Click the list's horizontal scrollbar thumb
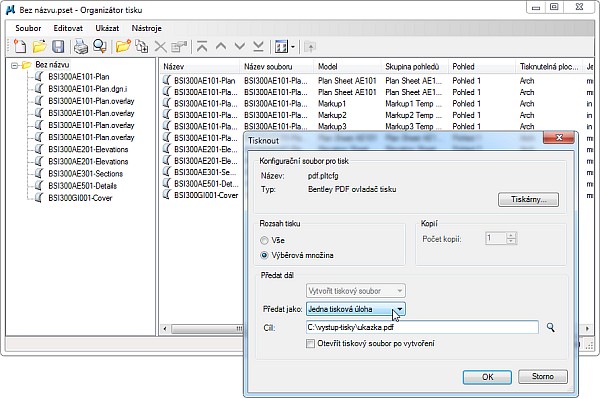The height and width of the screenshot is (398, 600). point(207,329)
